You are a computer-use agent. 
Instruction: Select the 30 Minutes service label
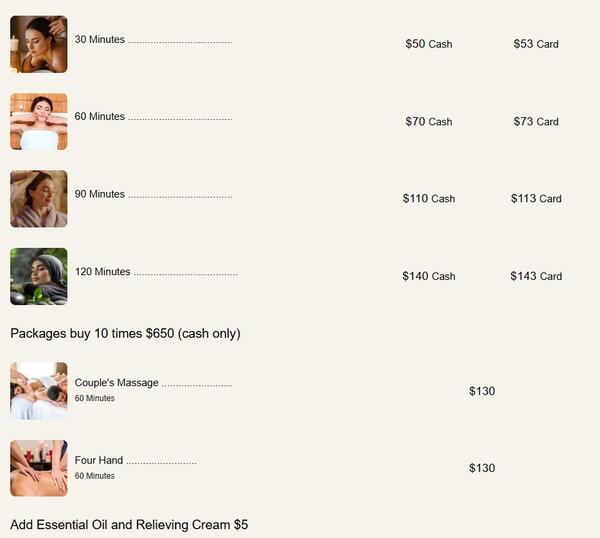100,40
